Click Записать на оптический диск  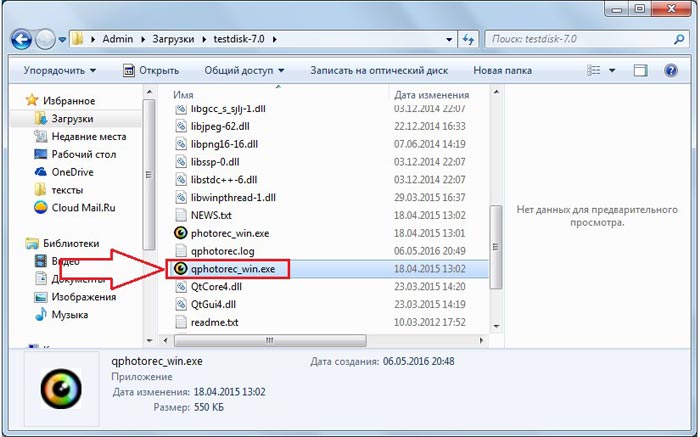[x=379, y=71]
